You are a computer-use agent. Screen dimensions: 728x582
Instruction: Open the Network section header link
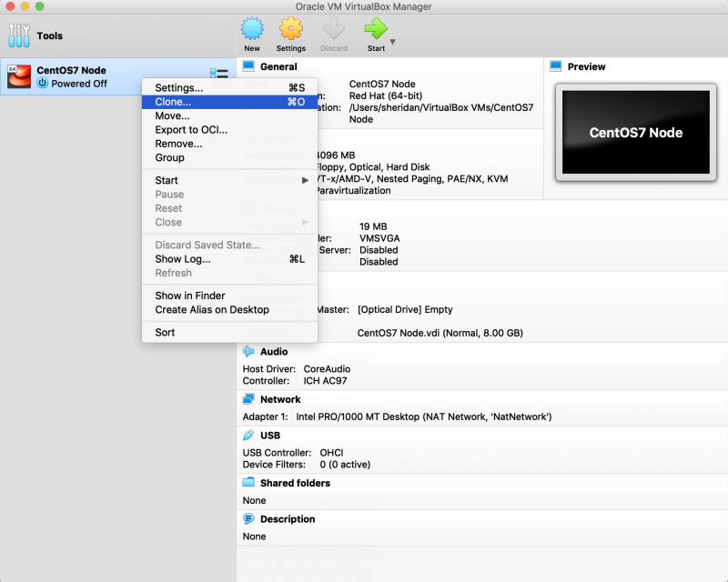280,399
